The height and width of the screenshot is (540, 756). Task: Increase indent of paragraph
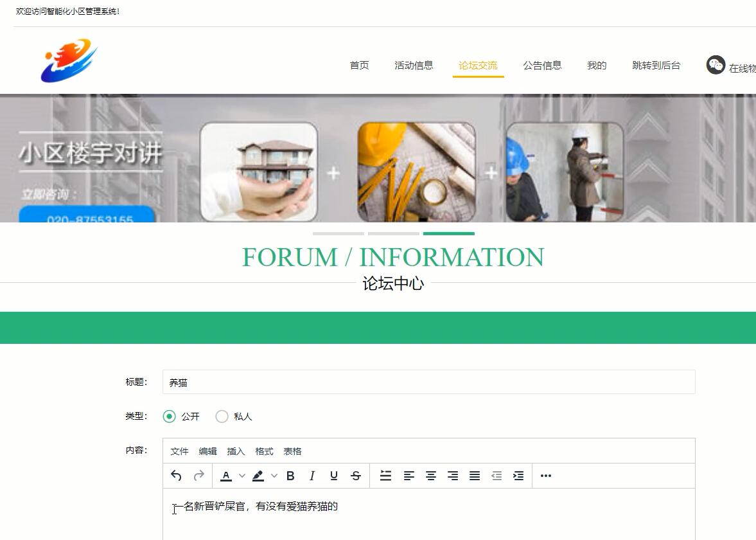pyautogui.click(x=518, y=476)
